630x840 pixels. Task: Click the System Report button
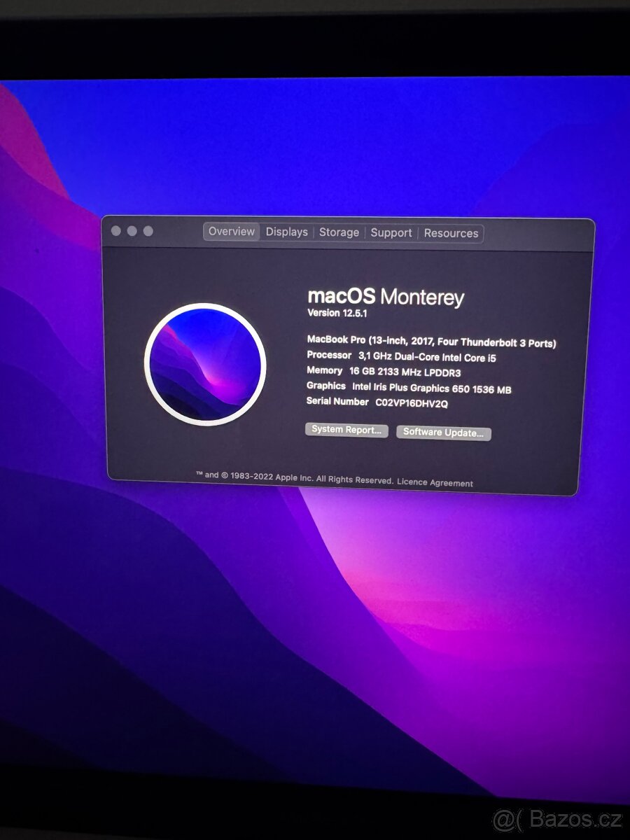[346, 430]
